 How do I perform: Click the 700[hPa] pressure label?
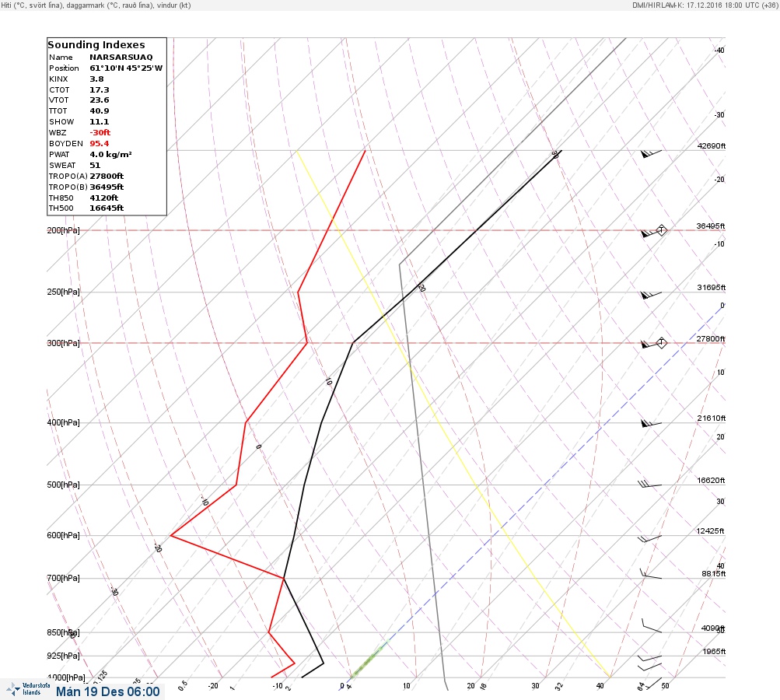[x=63, y=578]
